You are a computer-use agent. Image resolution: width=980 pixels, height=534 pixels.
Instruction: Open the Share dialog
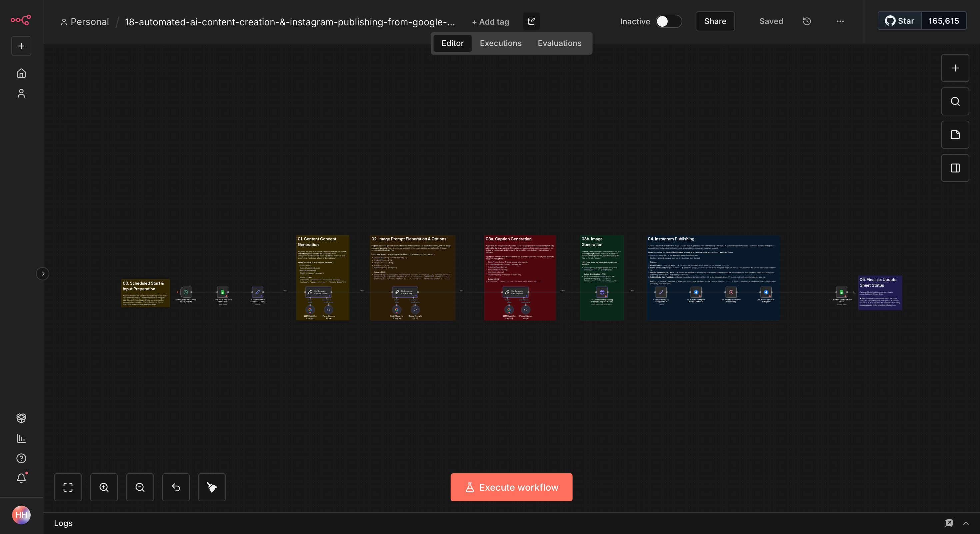(x=715, y=21)
